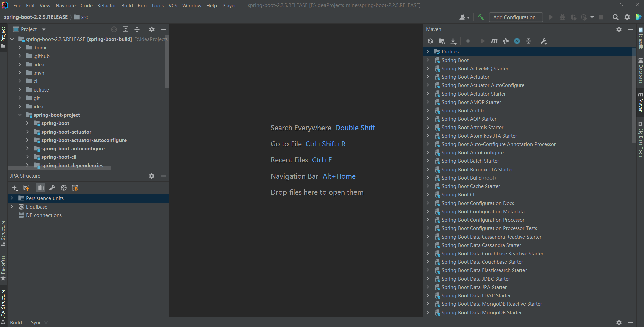Expand Spring Boot Actuator in Maven tree
Image resolution: width=644 pixels, height=327 pixels.
(x=428, y=77)
